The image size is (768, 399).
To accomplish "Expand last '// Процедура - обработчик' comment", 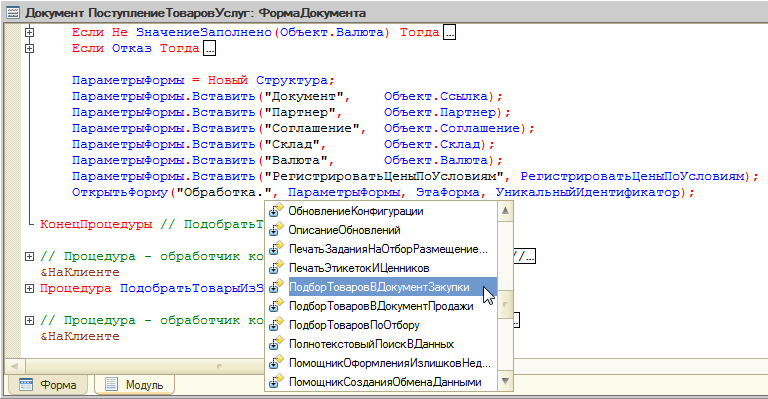I will coord(29,321).
